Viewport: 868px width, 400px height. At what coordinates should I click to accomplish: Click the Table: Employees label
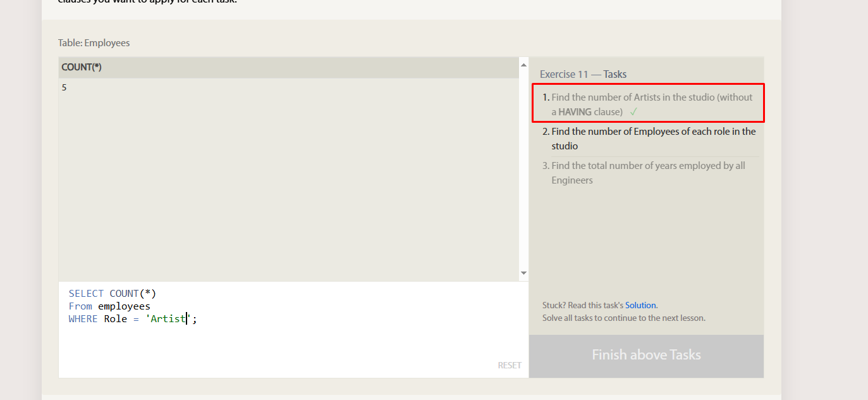pyautogui.click(x=94, y=43)
